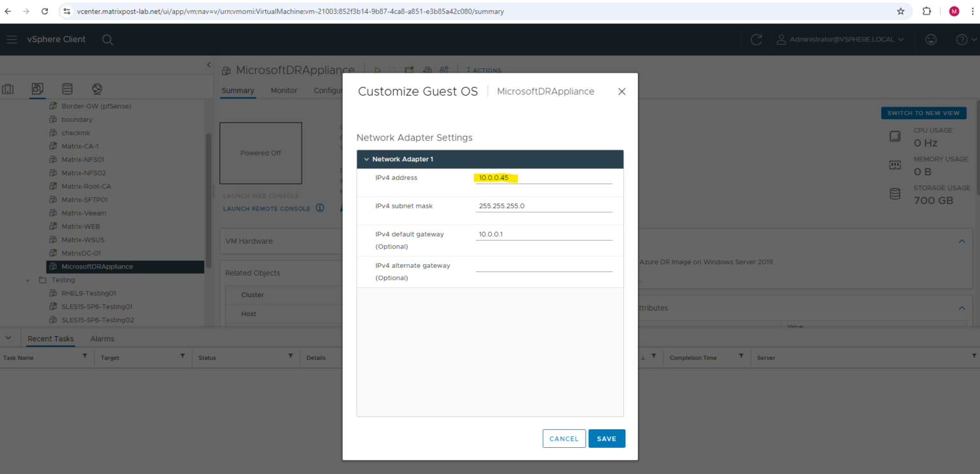Open the Administrator@VSPHERE.LOCAL user dropdown
Image resolution: width=980 pixels, height=474 pixels.
[x=840, y=40]
